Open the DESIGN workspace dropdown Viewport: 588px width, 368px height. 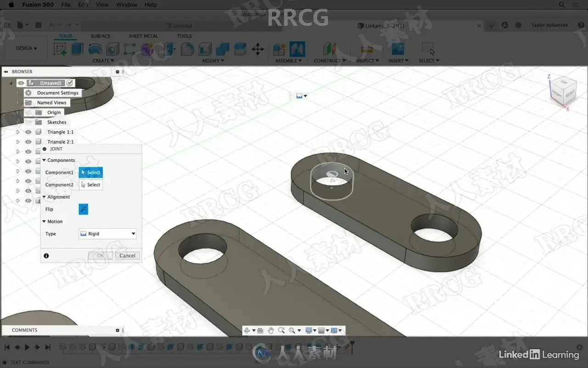(27, 48)
